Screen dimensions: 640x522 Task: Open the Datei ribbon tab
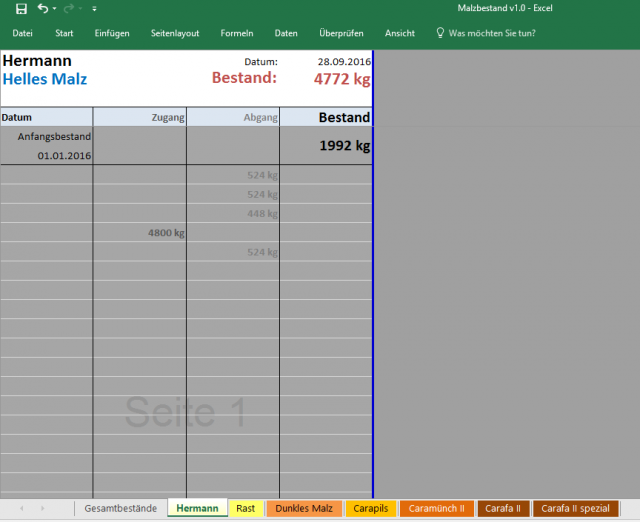pyautogui.click(x=22, y=33)
